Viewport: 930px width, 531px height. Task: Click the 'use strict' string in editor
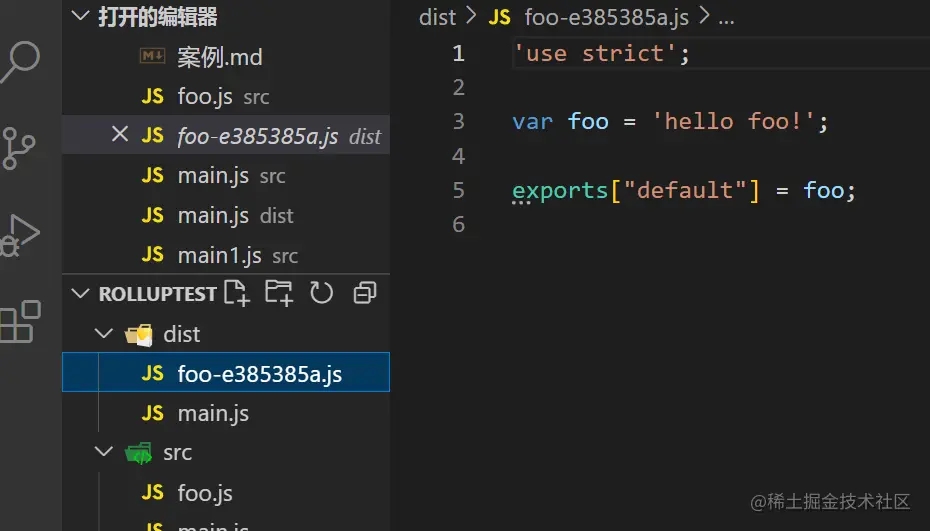[x=594, y=53]
